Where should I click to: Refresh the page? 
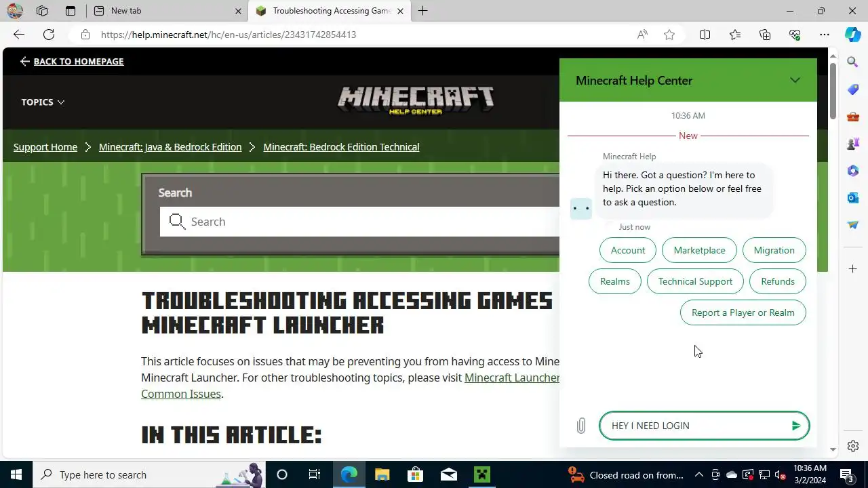pyautogui.click(x=49, y=35)
